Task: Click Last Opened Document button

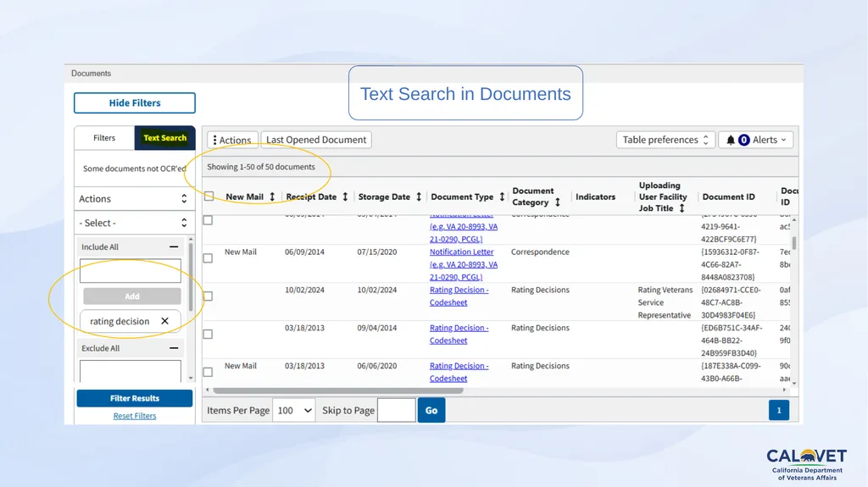Action: 316,140
